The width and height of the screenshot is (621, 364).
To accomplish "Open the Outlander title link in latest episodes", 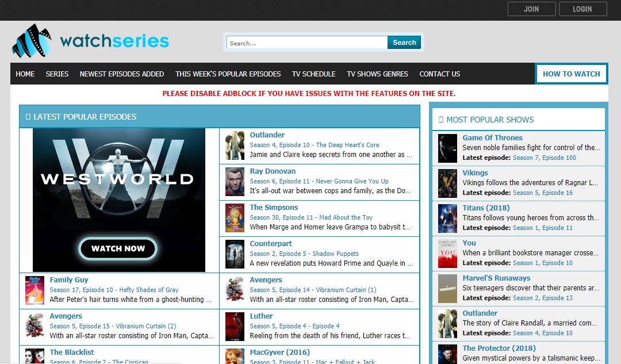I will pos(267,135).
